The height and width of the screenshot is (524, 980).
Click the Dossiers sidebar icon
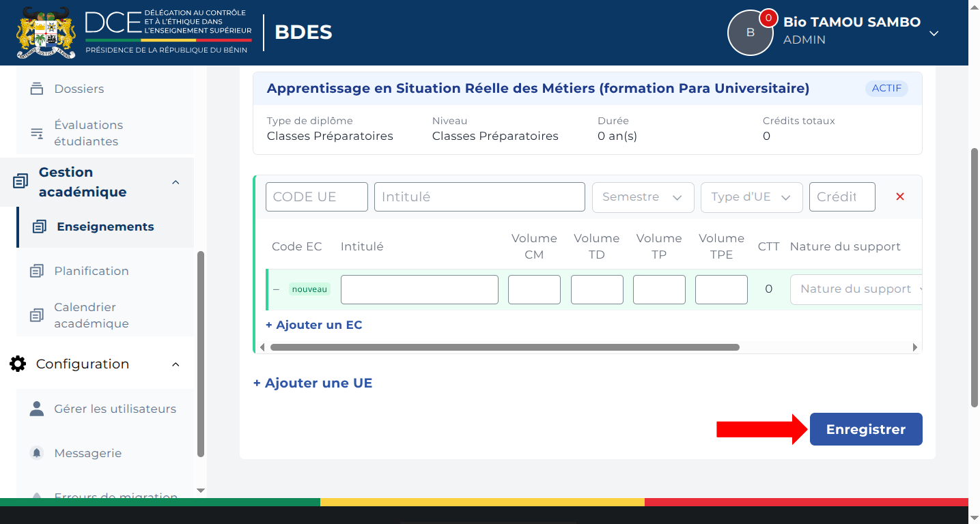click(x=37, y=89)
